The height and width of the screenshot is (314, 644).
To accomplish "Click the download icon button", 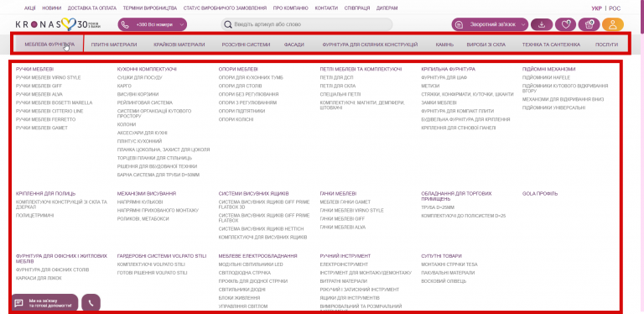I will pyautogui.click(x=542, y=24).
